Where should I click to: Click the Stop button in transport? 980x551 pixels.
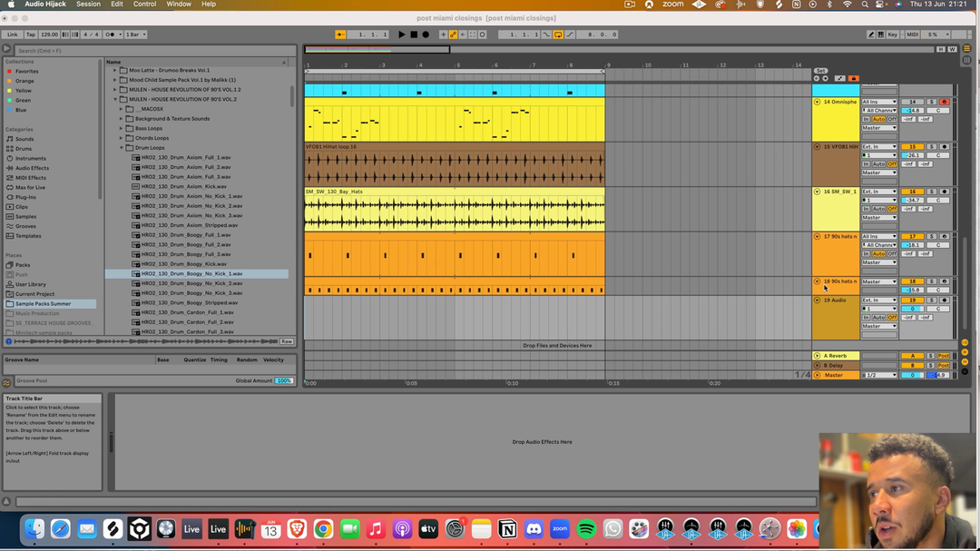tap(414, 34)
